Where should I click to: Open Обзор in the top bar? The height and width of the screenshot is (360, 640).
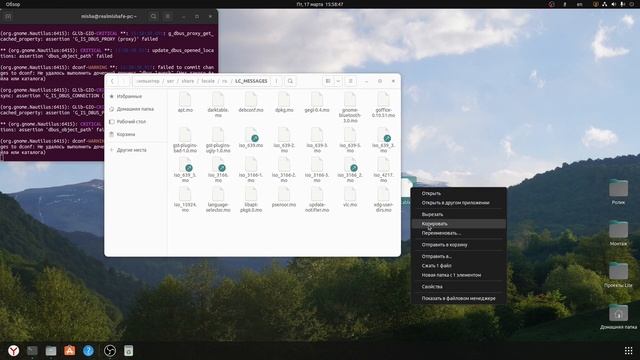coord(13,4)
